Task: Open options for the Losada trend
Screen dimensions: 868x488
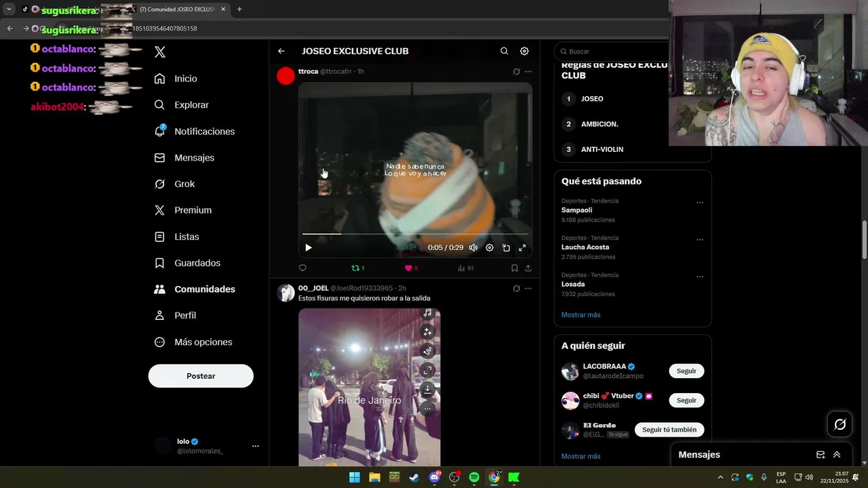Action: coord(700,277)
